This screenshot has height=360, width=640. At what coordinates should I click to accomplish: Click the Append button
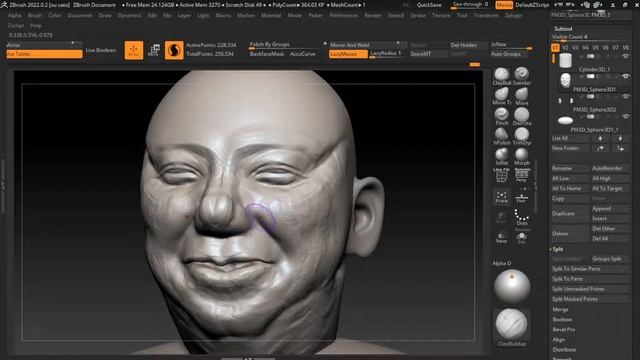(x=610, y=209)
